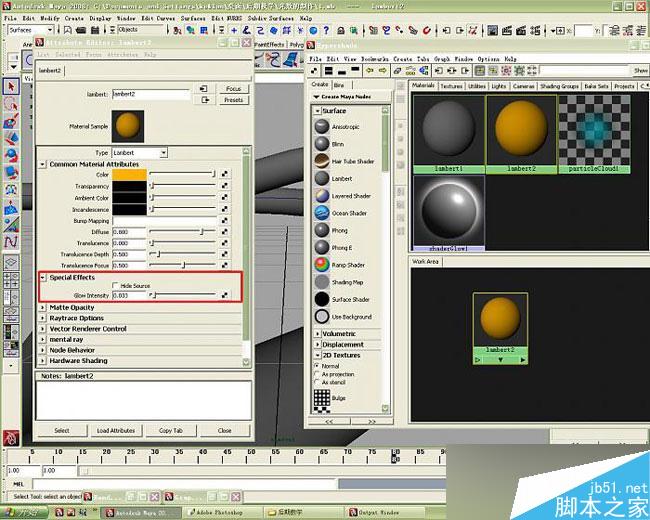Expand the Hardware Shading section
The width and height of the screenshot is (650, 520).
tap(42, 361)
